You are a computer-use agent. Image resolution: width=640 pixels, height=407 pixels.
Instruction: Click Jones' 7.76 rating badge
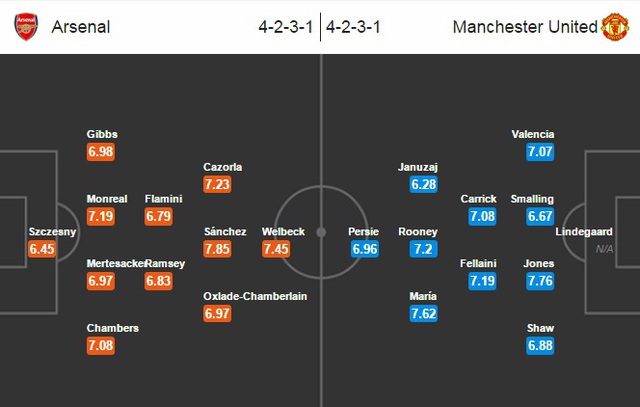click(x=540, y=281)
